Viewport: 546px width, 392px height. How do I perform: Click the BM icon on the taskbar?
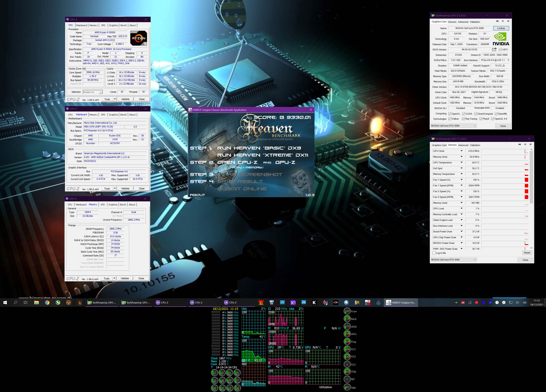pos(357,303)
